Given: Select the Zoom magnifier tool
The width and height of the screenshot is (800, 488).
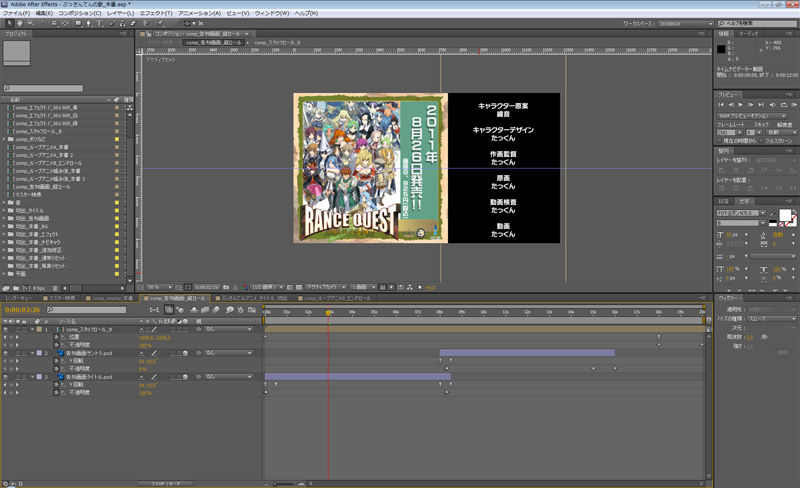Looking at the screenshot, I should [30, 22].
